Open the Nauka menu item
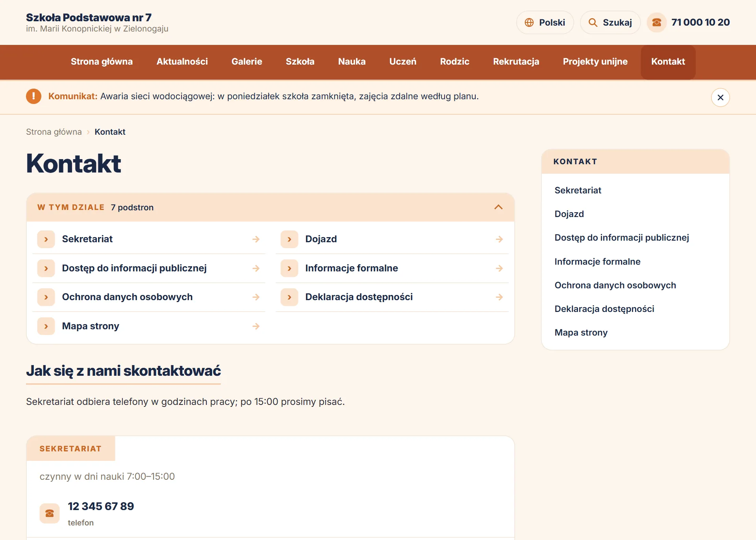Screen dimensions: 756x540 pos(352,62)
